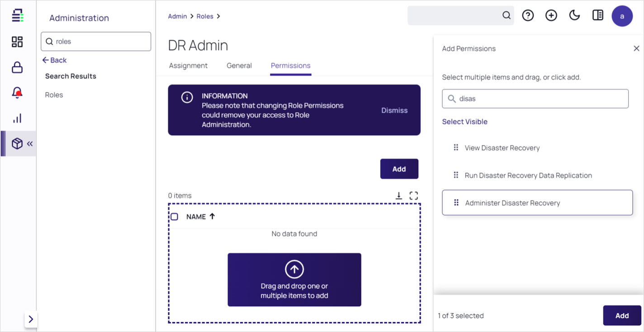Click the help question mark icon
This screenshot has height=332, width=644.
(528, 16)
